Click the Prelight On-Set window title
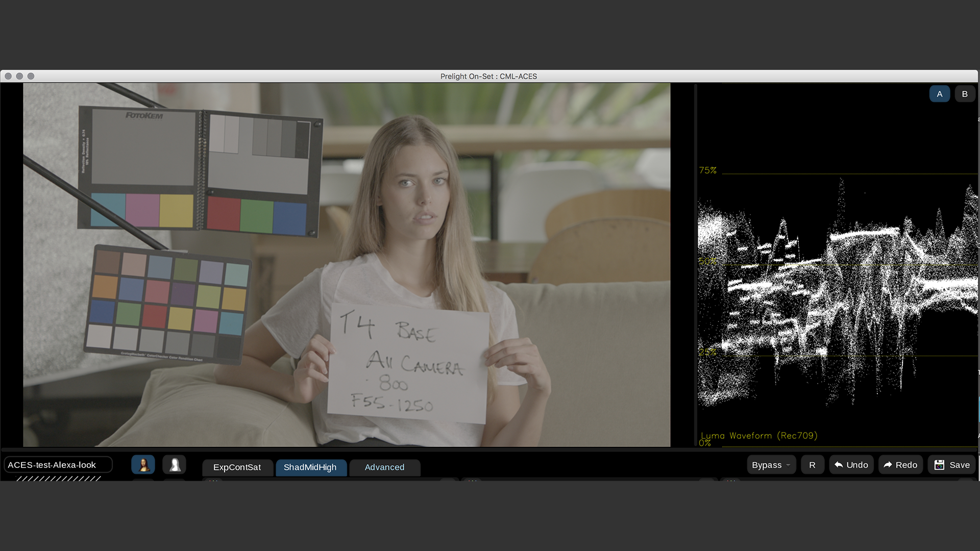980x551 pixels. 488,77
